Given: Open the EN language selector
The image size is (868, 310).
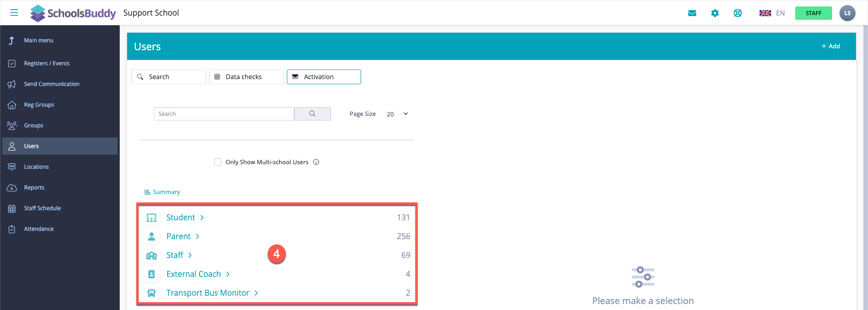Looking at the screenshot, I should pyautogui.click(x=772, y=13).
